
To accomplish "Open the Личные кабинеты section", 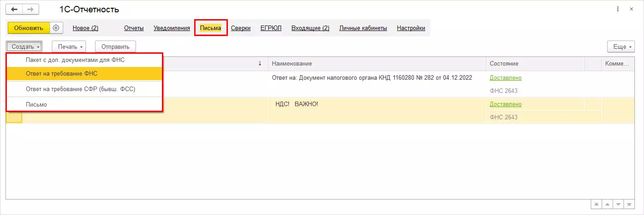I will click(363, 28).
